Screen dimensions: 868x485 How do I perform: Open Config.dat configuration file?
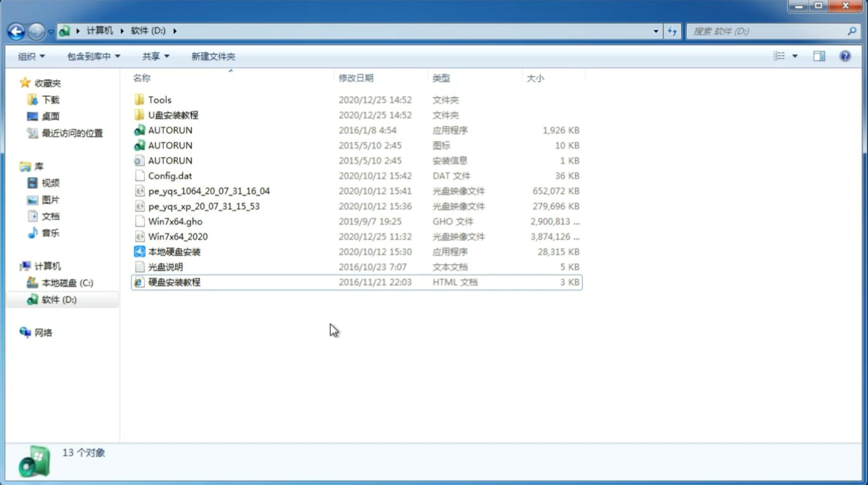170,175
